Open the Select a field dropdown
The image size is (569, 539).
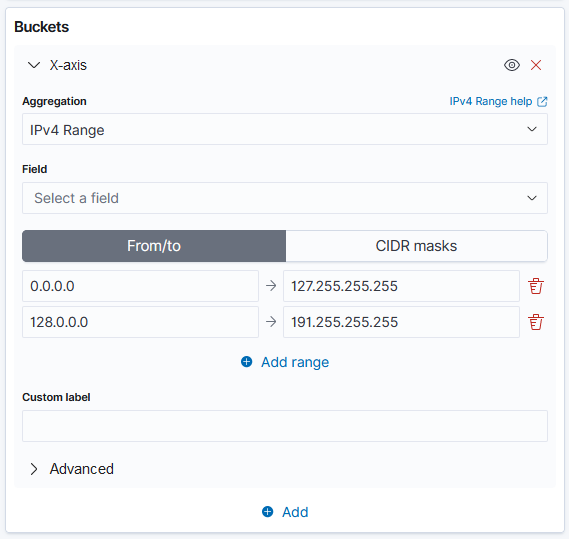pyautogui.click(x=285, y=198)
